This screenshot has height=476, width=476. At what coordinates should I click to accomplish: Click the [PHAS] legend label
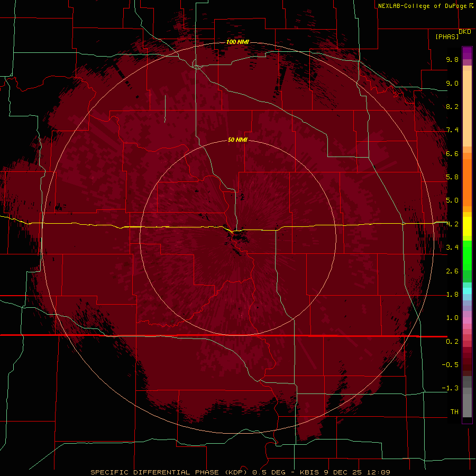[447, 37]
